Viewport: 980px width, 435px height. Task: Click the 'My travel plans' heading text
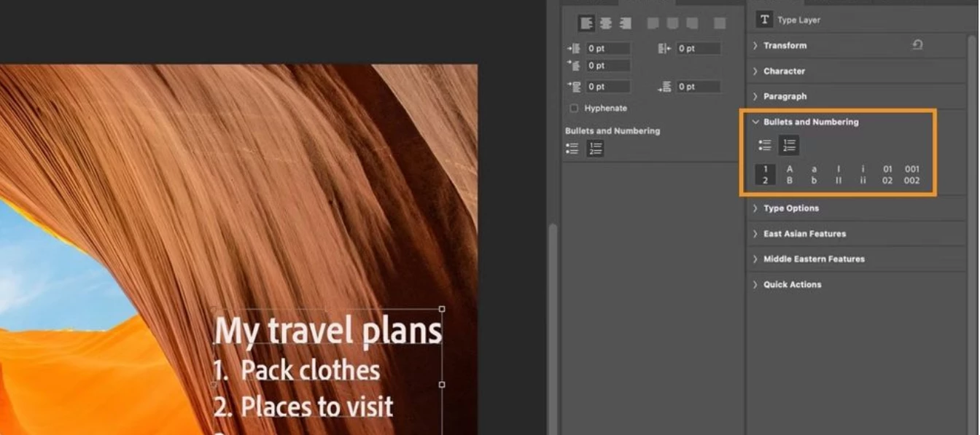pos(328,331)
